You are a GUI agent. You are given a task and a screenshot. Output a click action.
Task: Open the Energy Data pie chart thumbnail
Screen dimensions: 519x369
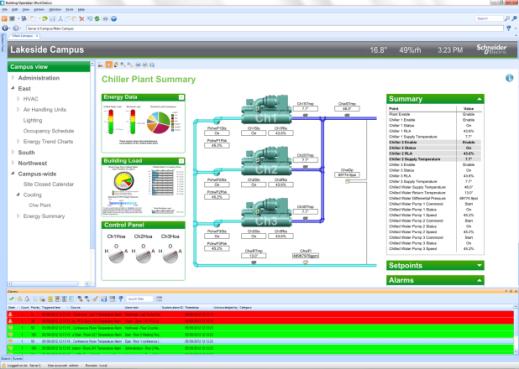click(x=159, y=123)
